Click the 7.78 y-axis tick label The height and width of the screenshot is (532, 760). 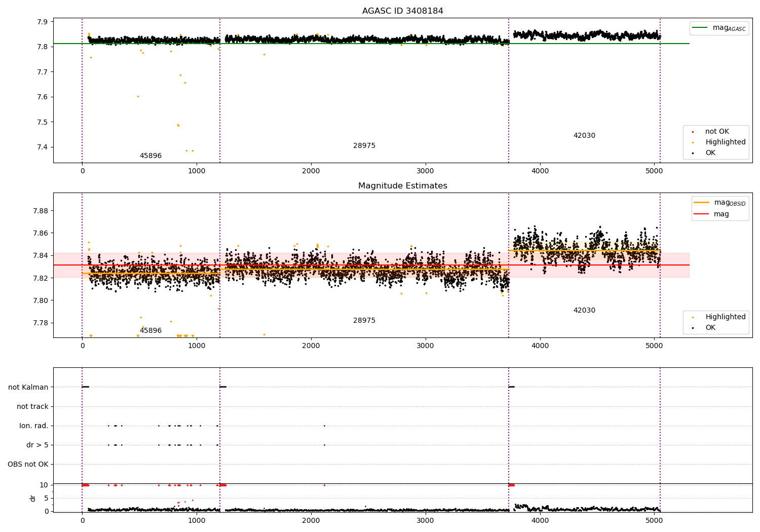click(40, 323)
